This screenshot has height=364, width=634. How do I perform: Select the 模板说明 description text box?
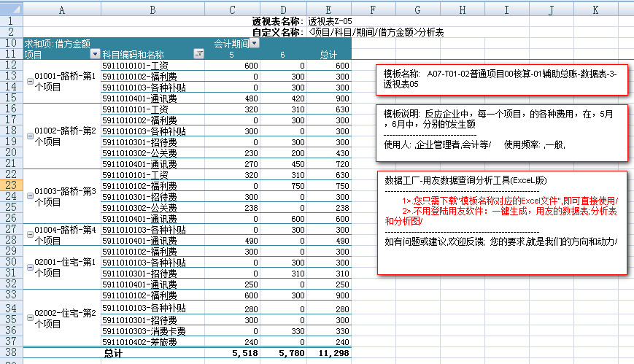coord(501,130)
